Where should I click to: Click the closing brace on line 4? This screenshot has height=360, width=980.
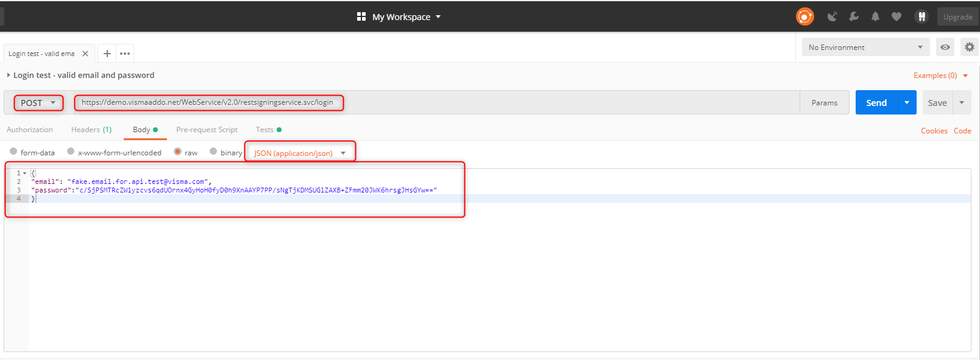33,199
